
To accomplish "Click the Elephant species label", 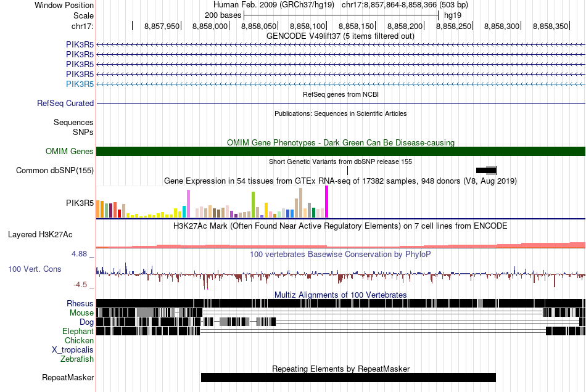I will [x=78, y=331].
